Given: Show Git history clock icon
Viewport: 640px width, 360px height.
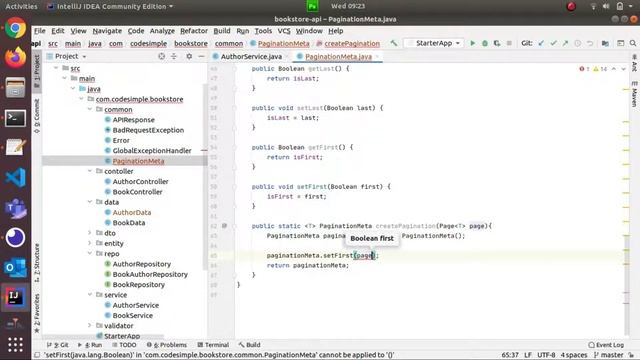Looking at the screenshot, I should pyautogui.click(x=578, y=43).
